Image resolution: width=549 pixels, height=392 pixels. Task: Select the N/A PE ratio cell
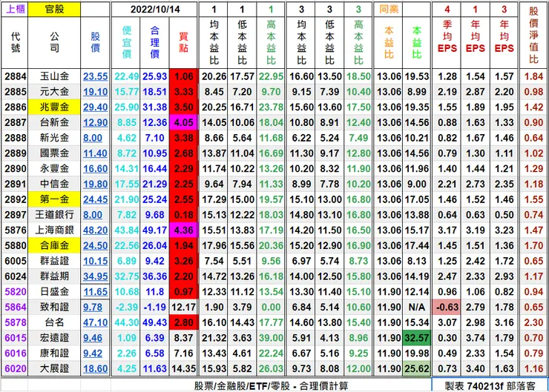(x=417, y=307)
